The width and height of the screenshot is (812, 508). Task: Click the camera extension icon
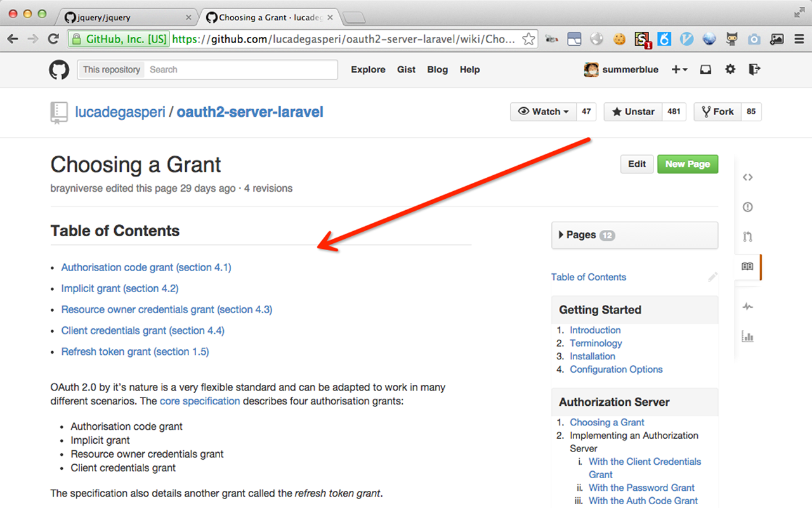click(x=754, y=39)
